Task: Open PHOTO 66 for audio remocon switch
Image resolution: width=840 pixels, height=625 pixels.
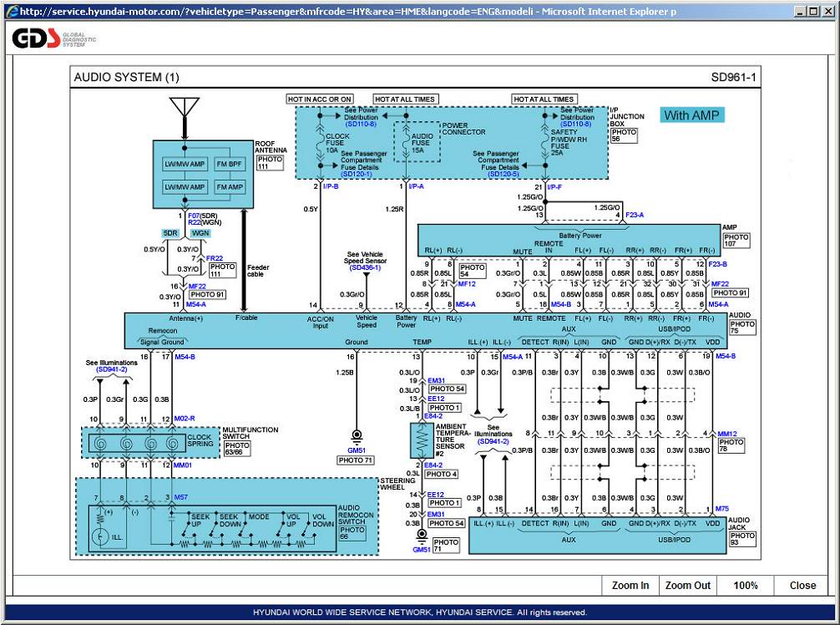Action: 352,533
